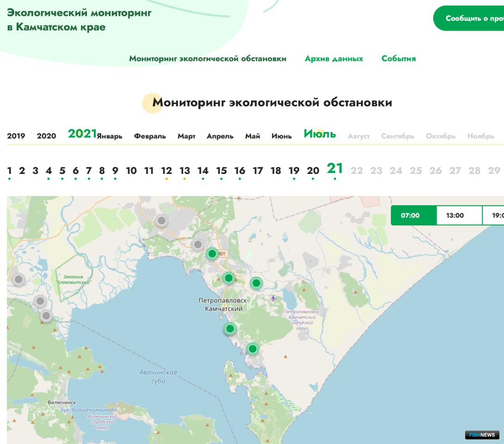Viewport: 504px width, 444px height.
Task: Select day 6 in date row
Action: 75,171
